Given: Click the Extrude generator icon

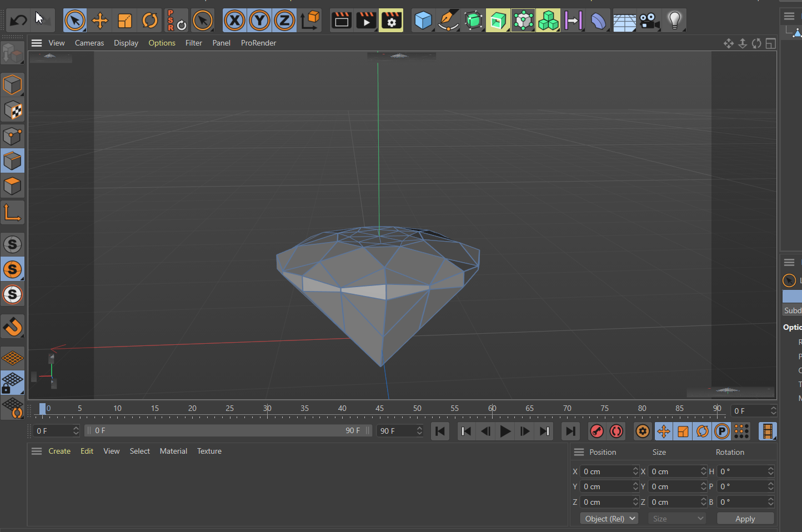Looking at the screenshot, I should 498,21.
